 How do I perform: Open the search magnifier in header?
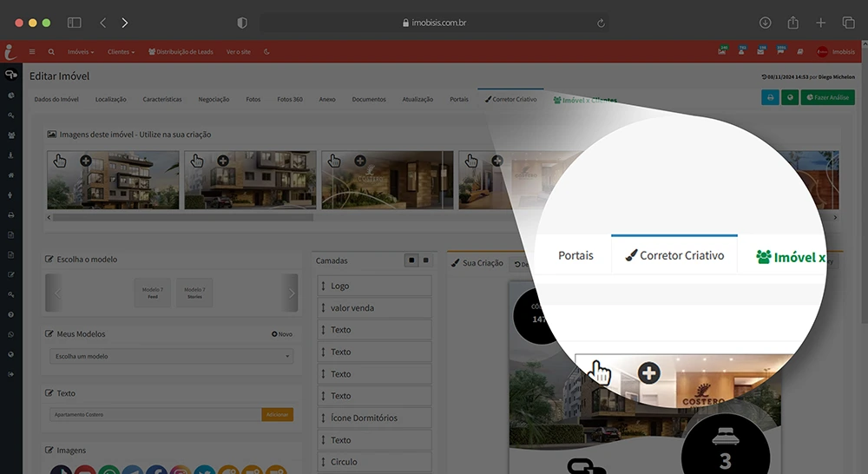[51, 51]
